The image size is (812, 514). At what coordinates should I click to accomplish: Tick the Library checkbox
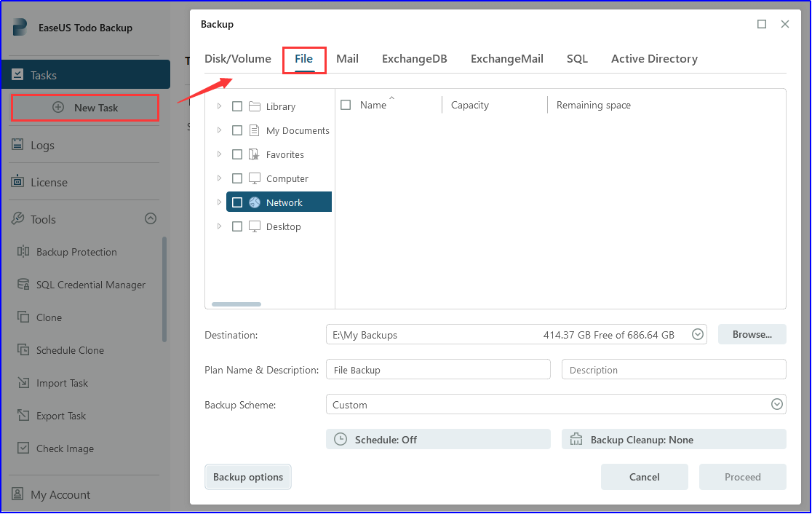point(237,106)
